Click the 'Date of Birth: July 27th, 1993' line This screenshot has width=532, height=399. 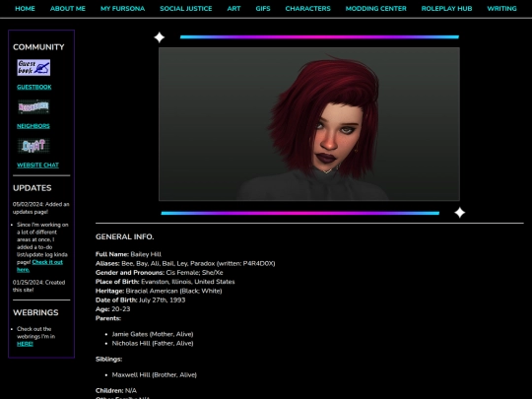[140, 300]
